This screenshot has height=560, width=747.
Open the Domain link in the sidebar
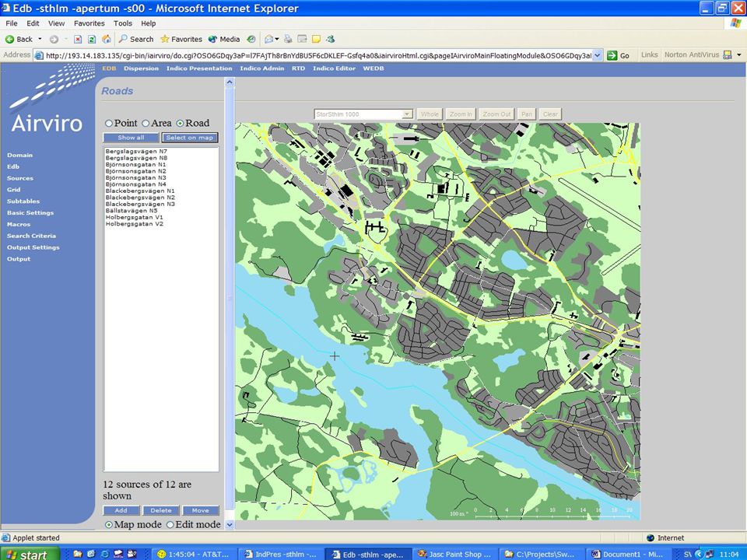pyautogui.click(x=20, y=156)
